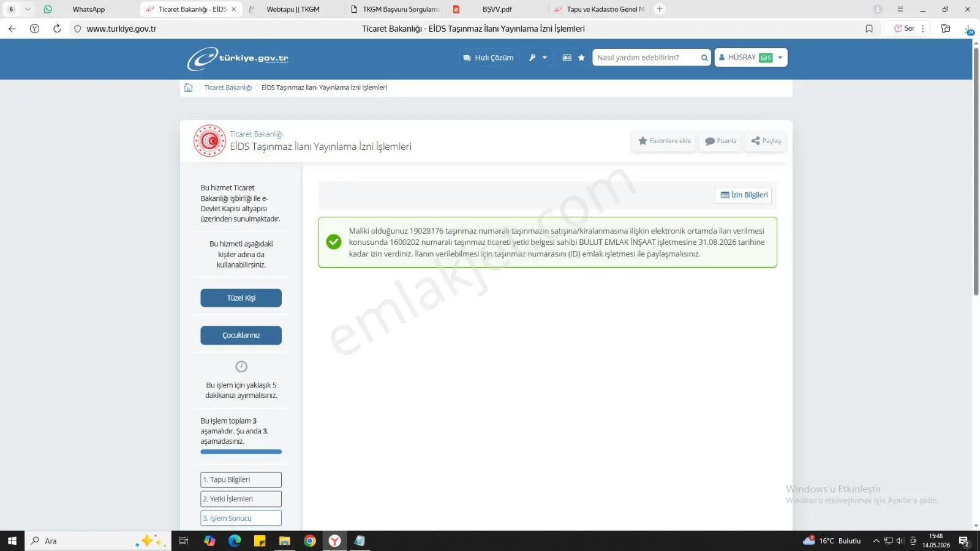Open the weather widget 16°C Bulutlu
The image size is (980, 551).
tap(832, 541)
